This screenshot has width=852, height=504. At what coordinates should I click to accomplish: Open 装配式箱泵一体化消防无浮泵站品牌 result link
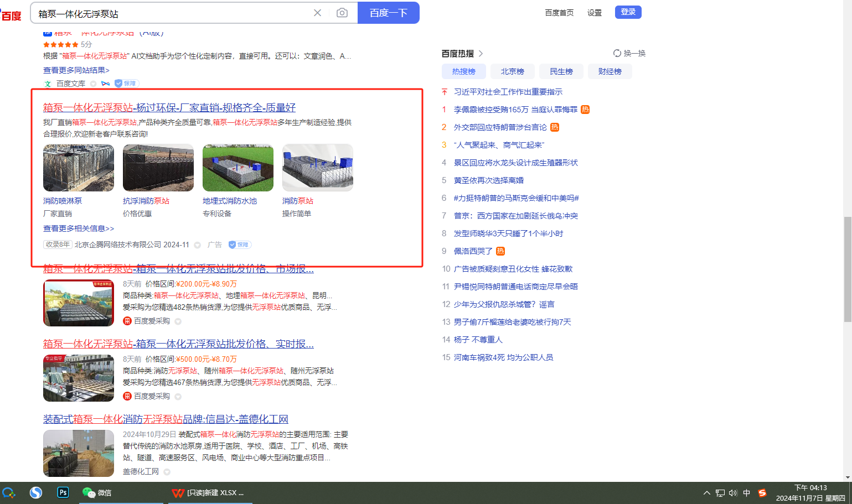pos(166,419)
